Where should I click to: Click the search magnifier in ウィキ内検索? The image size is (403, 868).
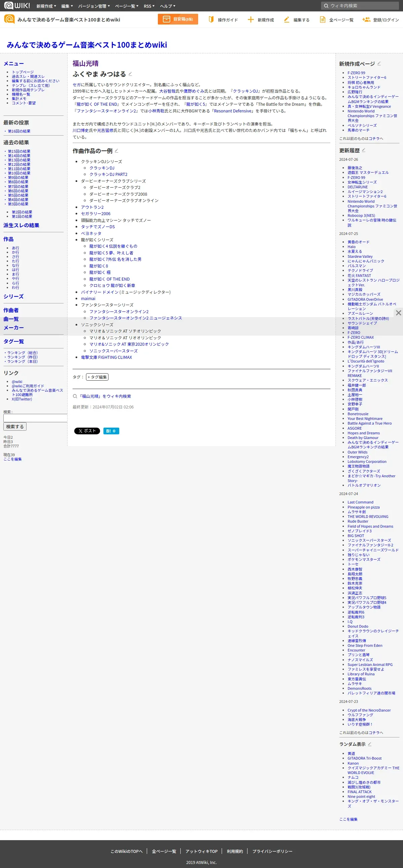pos(326,6)
